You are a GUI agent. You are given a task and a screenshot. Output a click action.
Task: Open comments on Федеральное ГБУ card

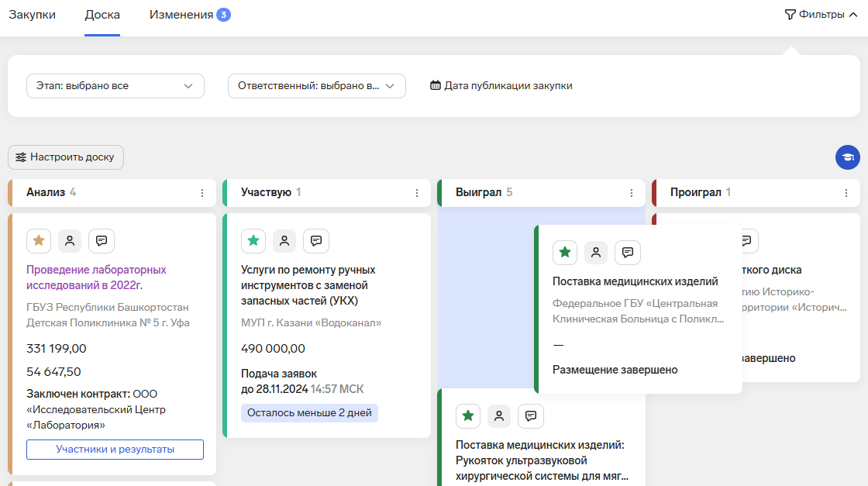point(627,253)
